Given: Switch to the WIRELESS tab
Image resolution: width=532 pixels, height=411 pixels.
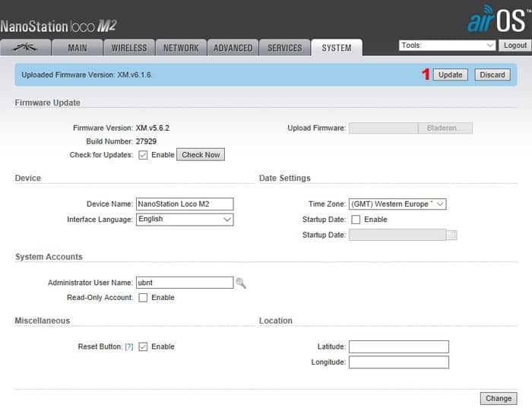Looking at the screenshot, I should (129, 47).
